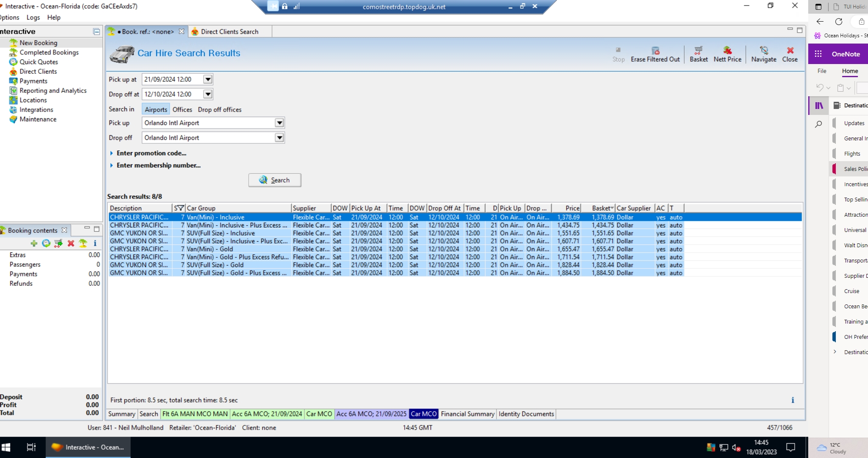The image size is (868, 458).
Task: Open the Logs menu
Action: [33, 17]
